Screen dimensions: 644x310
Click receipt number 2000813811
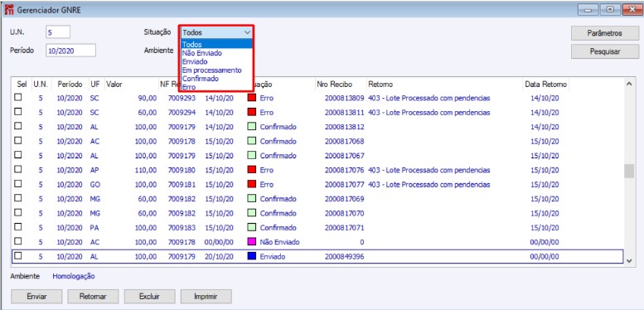coord(344,113)
